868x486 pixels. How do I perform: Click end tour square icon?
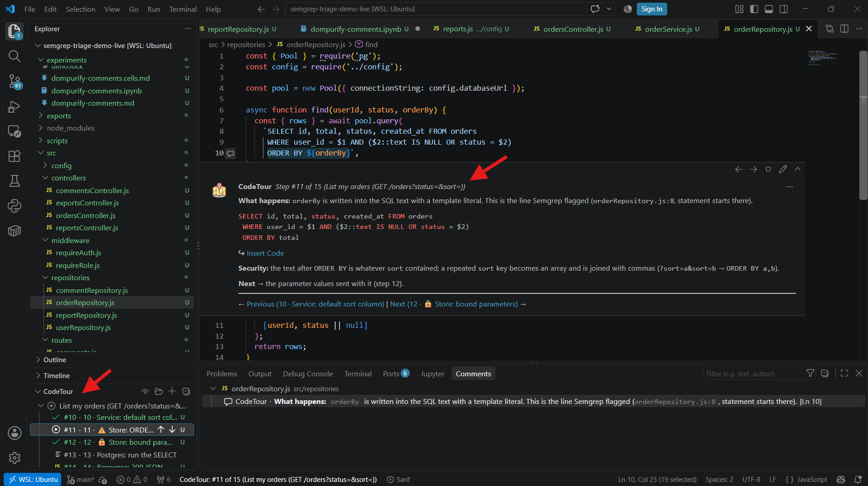pos(768,169)
